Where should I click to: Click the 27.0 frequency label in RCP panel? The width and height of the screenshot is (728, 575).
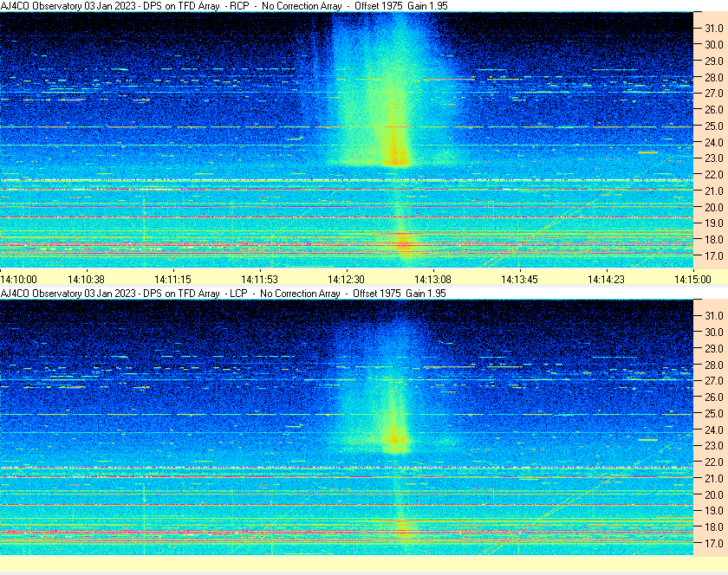click(x=714, y=94)
